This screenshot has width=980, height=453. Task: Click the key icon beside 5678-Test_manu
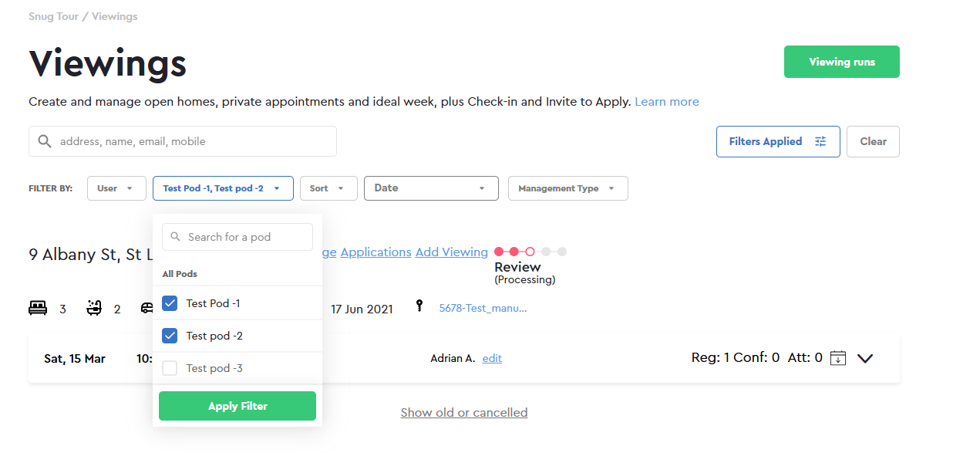419,306
